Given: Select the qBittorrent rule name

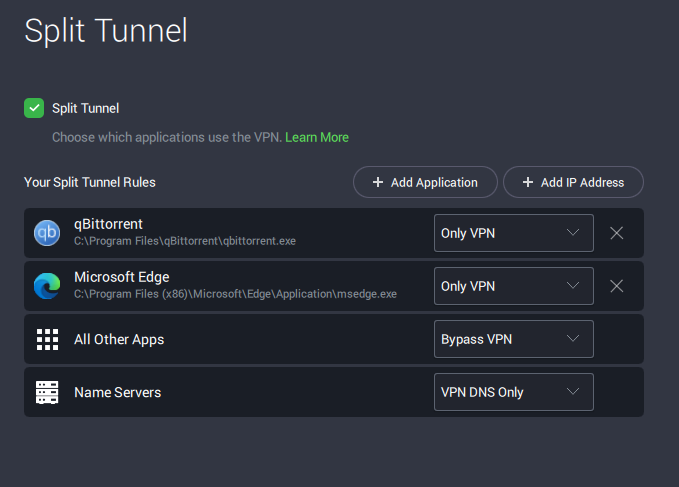Looking at the screenshot, I should click(108, 224).
